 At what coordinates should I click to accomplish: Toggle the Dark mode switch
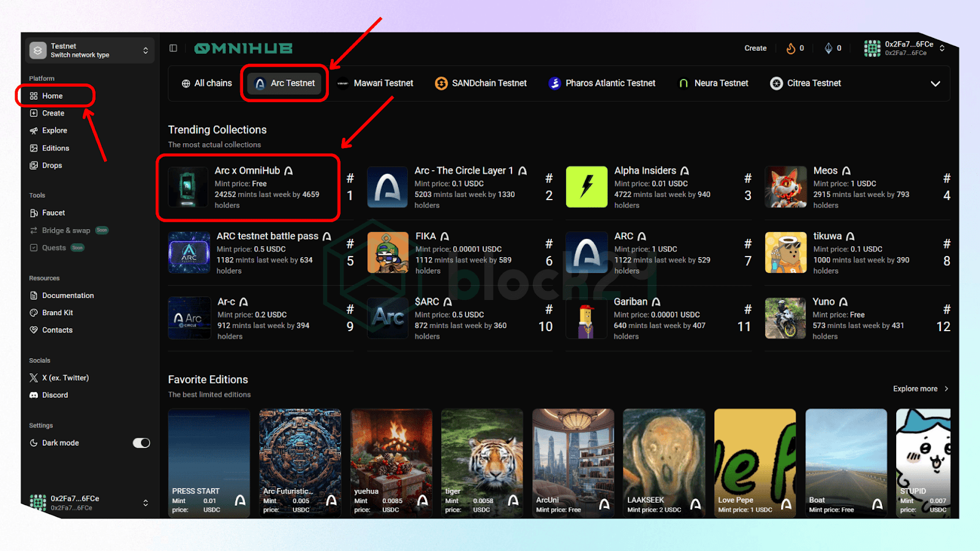141,443
